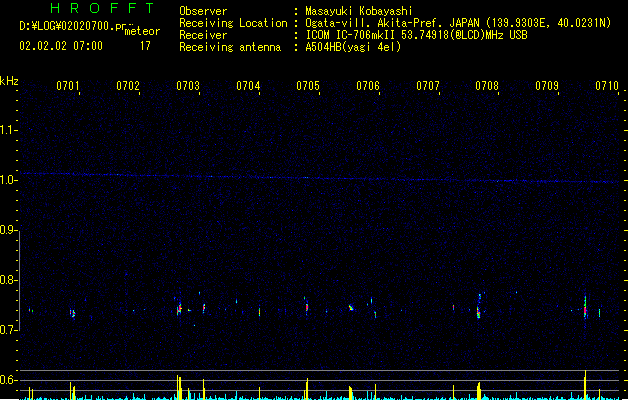This screenshot has height=400, width=629.
Task: Click the 0704 time marker
Action: 248,86
